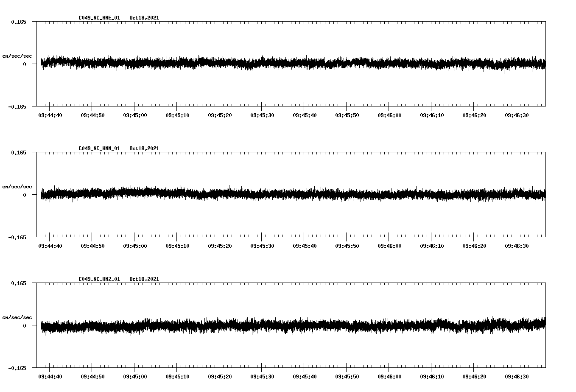Click the zero axis label on HNE plot
This screenshot has height=392, width=576.
tap(25, 64)
